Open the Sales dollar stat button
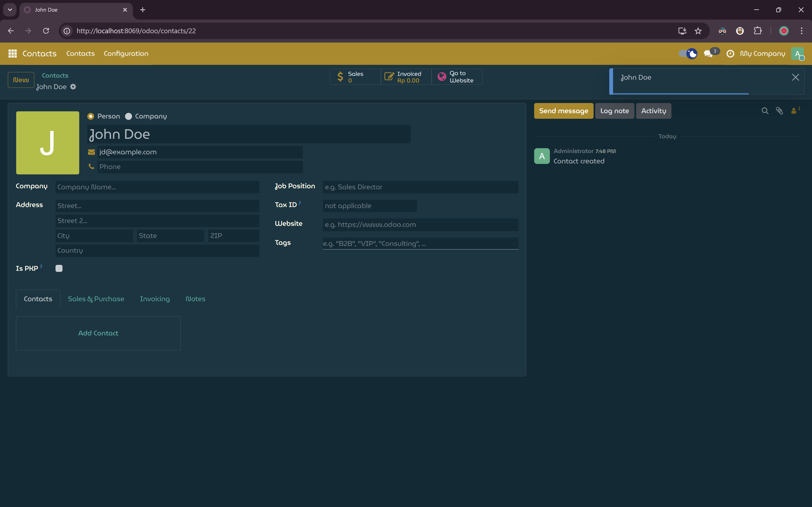The height and width of the screenshot is (507, 812). [x=355, y=77]
